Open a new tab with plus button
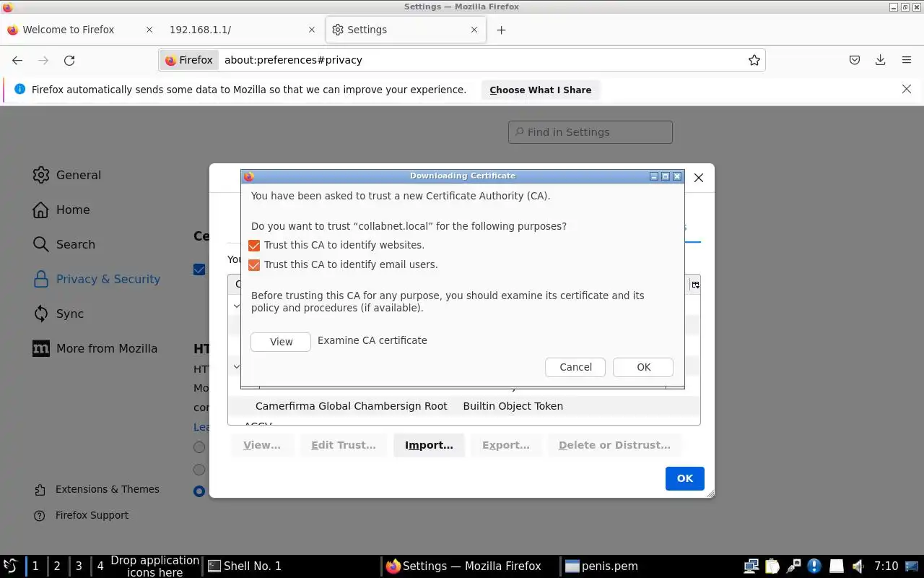The height and width of the screenshot is (578, 924). [501, 30]
